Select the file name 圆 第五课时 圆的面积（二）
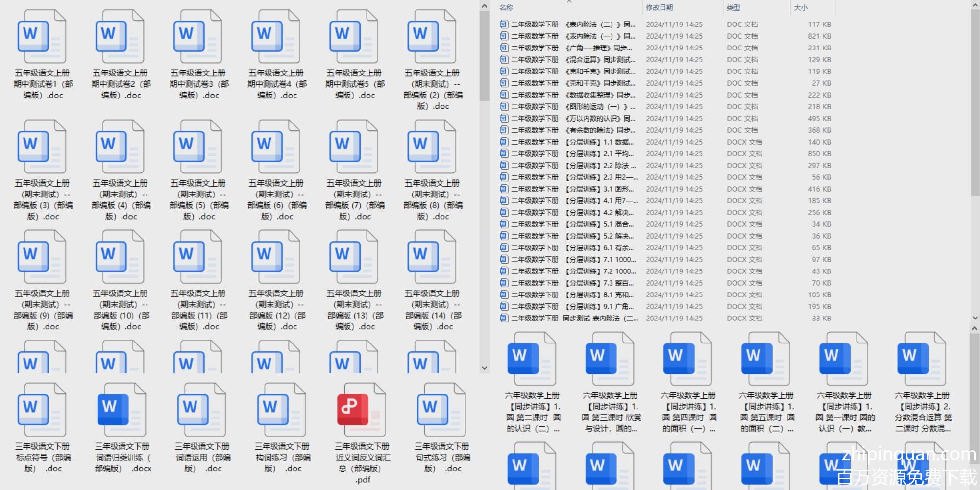 766,412
